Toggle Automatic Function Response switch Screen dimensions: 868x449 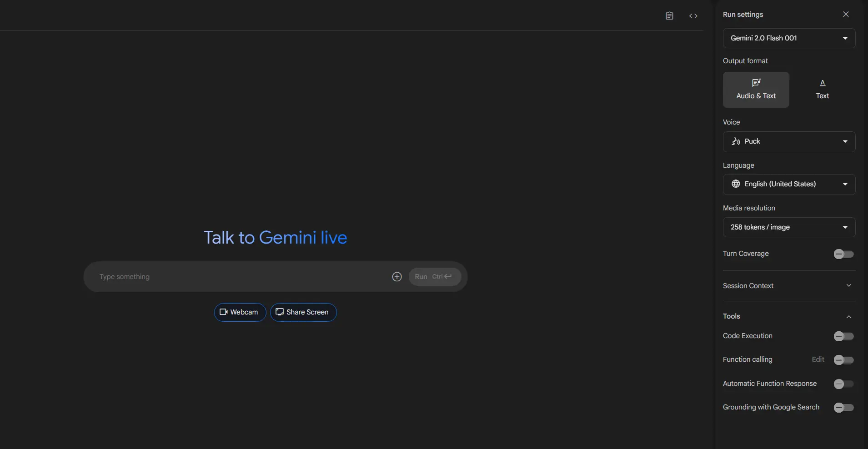click(843, 384)
